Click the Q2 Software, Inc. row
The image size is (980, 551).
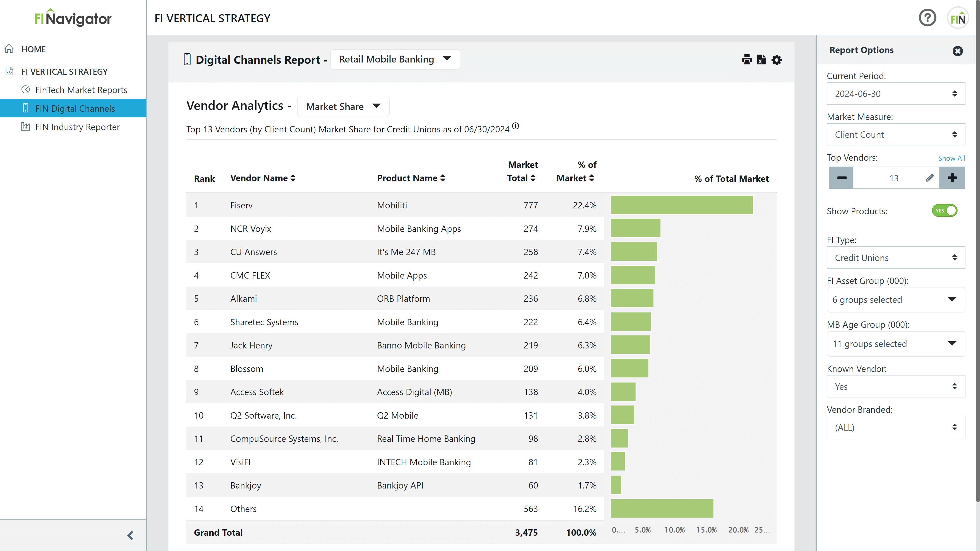(x=395, y=415)
